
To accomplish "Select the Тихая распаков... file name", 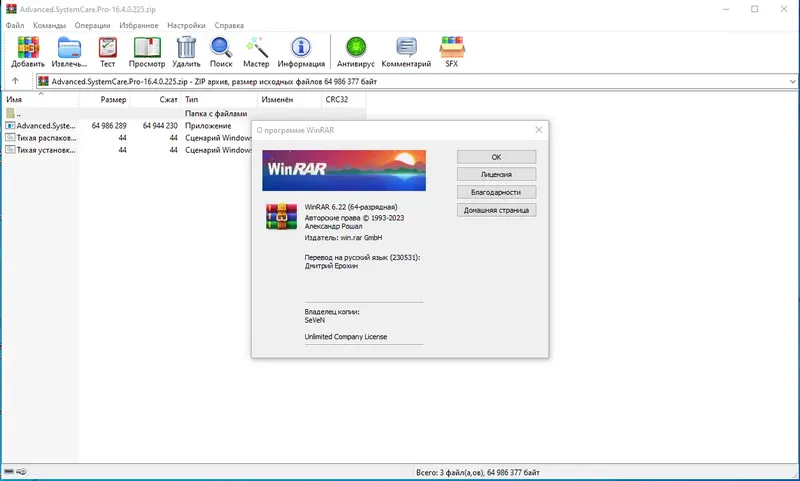I will pos(46,138).
